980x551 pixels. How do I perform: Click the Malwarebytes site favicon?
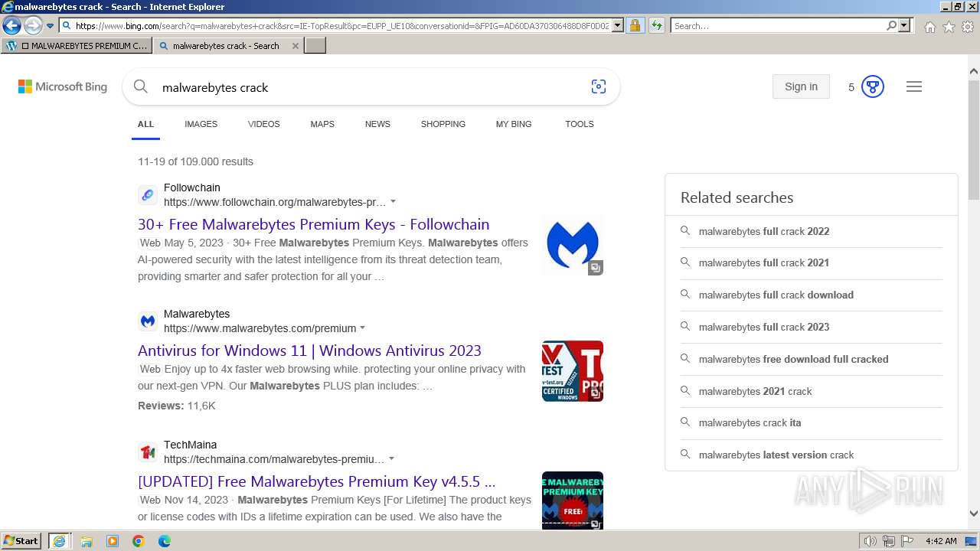[148, 321]
